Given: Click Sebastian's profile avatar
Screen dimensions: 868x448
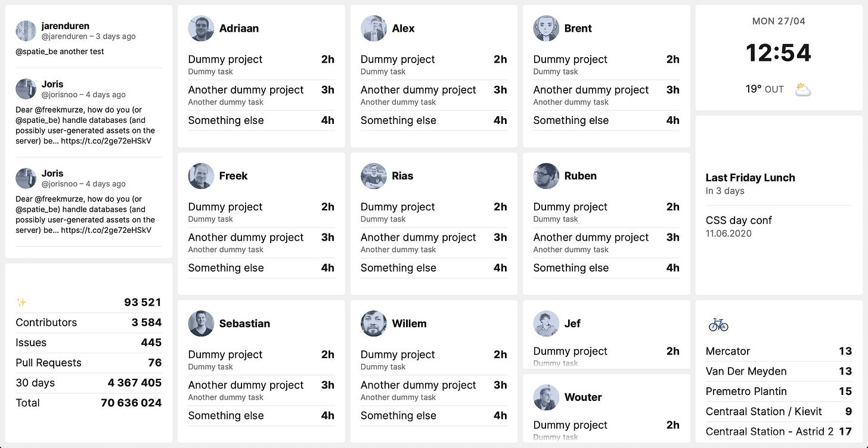Looking at the screenshot, I should [201, 323].
